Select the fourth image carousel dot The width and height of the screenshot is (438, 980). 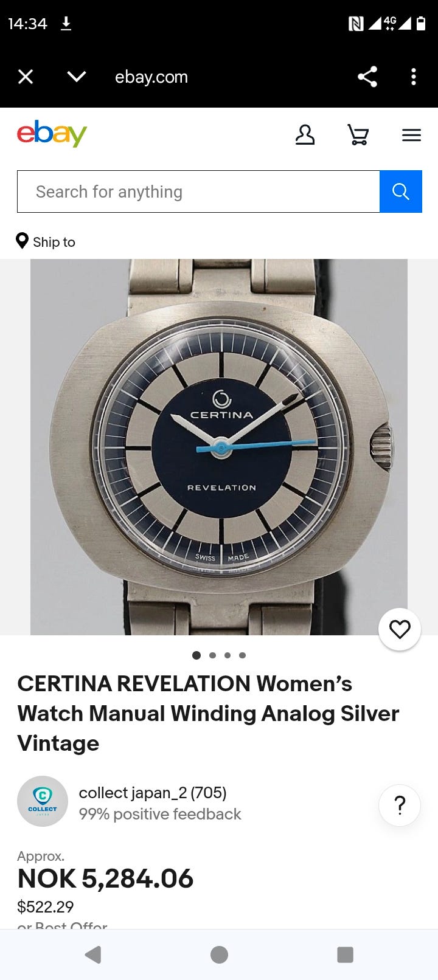click(x=242, y=655)
